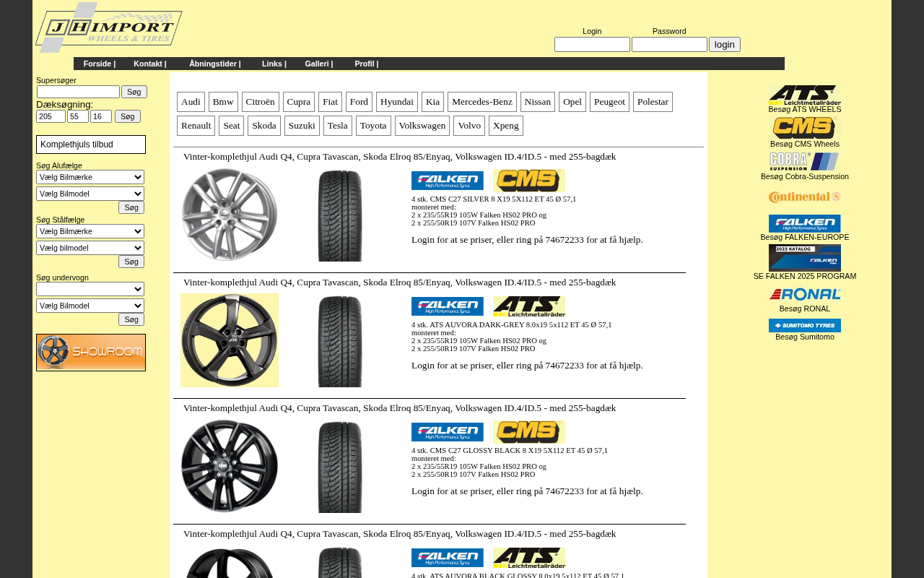
Task: Click ATS logo in Auvora Black Glossy listing
Action: coord(529,558)
